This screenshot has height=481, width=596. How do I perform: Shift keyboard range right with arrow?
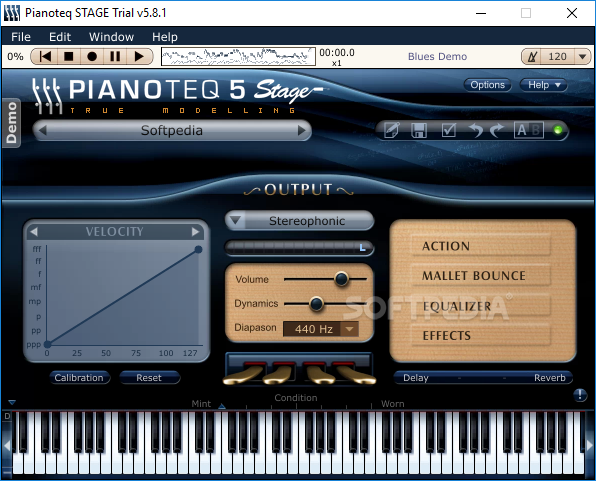(590, 445)
